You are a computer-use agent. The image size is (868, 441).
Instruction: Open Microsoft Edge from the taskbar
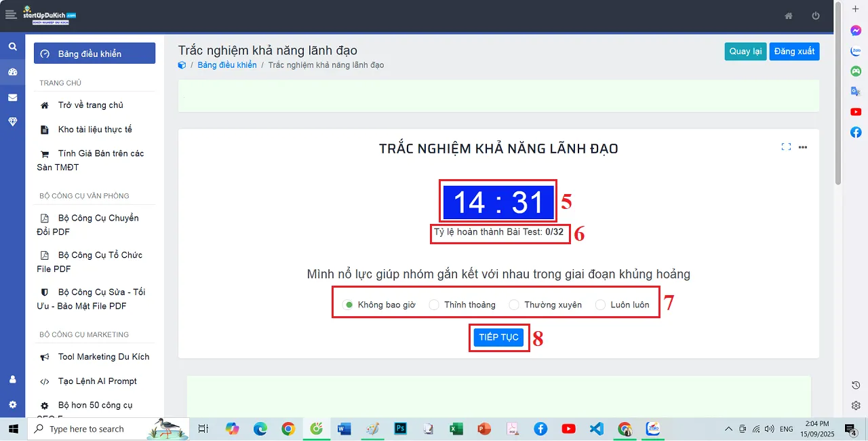click(260, 429)
